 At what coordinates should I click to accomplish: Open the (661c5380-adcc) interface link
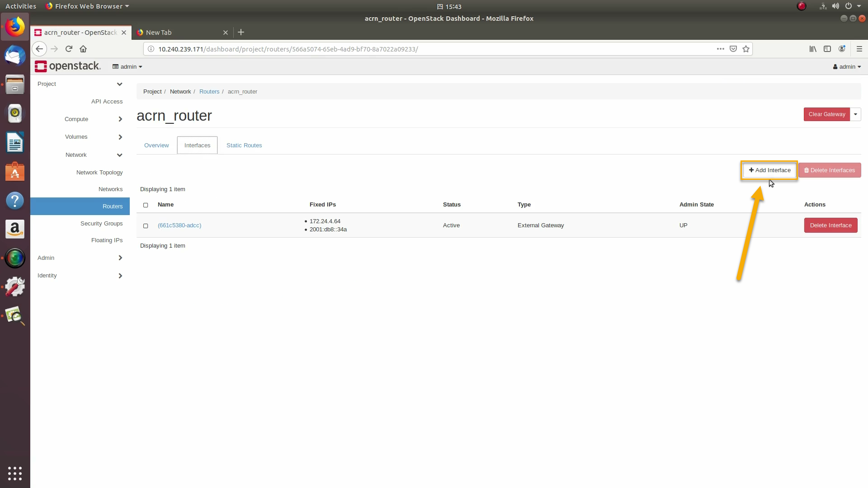point(179,225)
